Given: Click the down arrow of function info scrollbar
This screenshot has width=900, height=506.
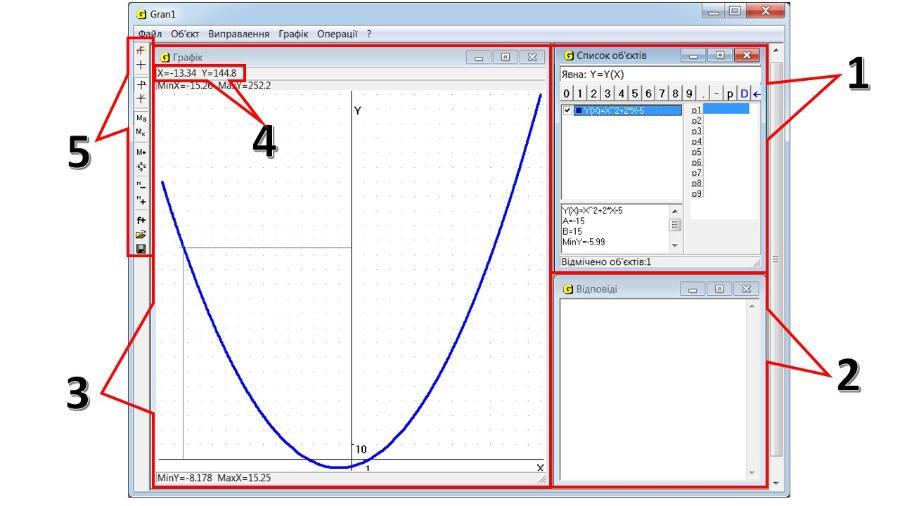Looking at the screenshot, I should coord(675,246).
